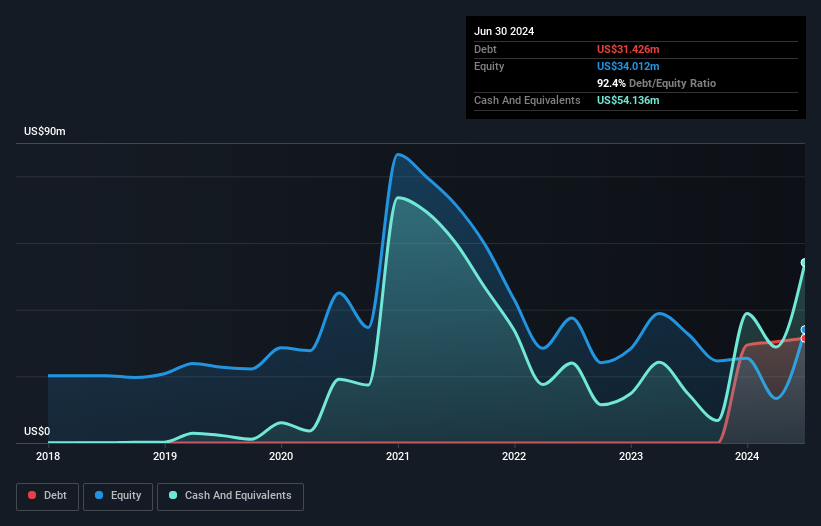
Task: Click the Equity value US$34.012m
Action: (x=628, y=66)
